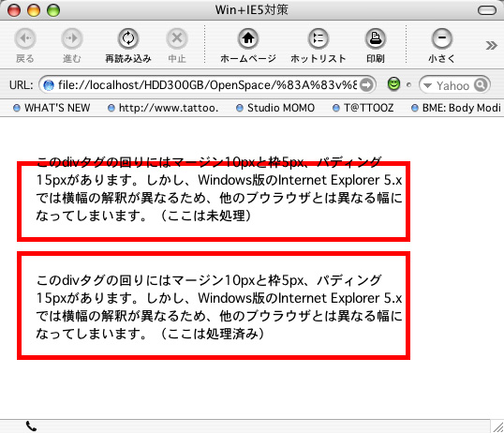
Task: Open the T@TTOOZ bookmark
Action: 363,108
